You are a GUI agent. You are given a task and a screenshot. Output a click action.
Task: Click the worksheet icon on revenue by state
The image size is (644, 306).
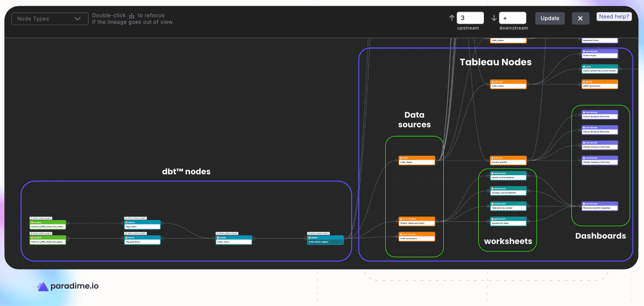point(492,219)
